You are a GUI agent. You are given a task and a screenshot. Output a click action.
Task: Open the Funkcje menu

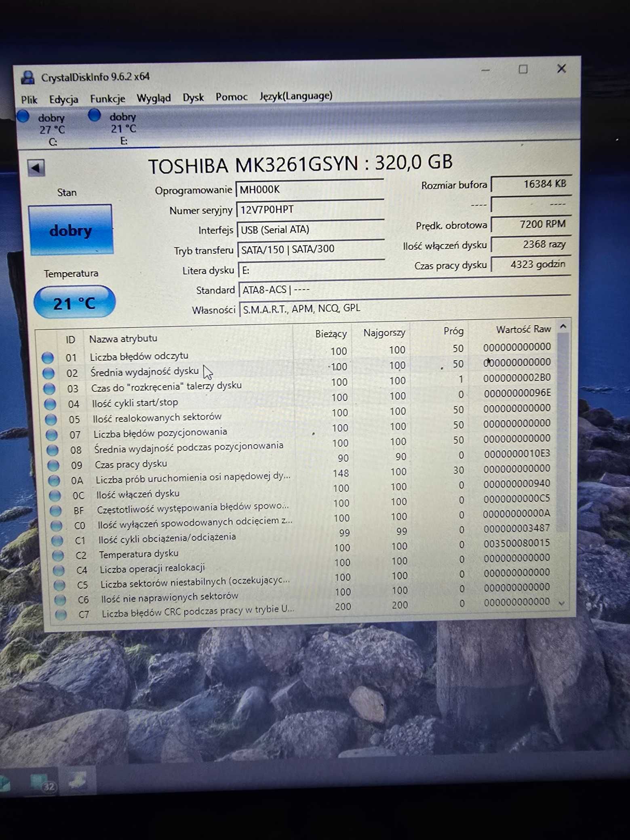(x=107, y=99)
